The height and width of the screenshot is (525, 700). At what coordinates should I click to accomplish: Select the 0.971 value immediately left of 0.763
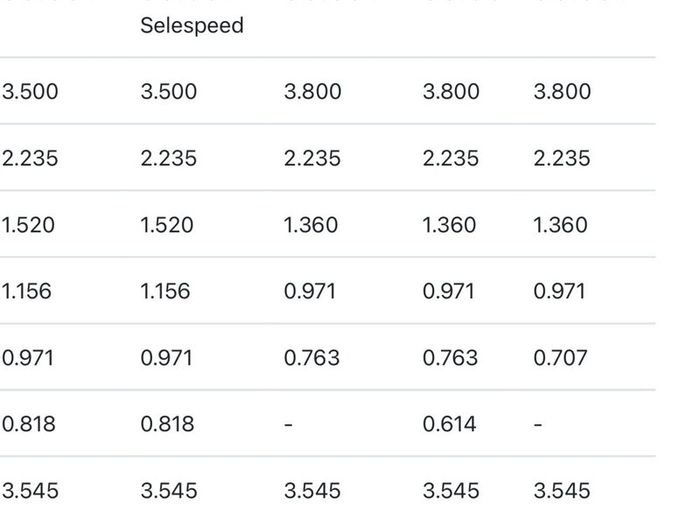[167, 358]
